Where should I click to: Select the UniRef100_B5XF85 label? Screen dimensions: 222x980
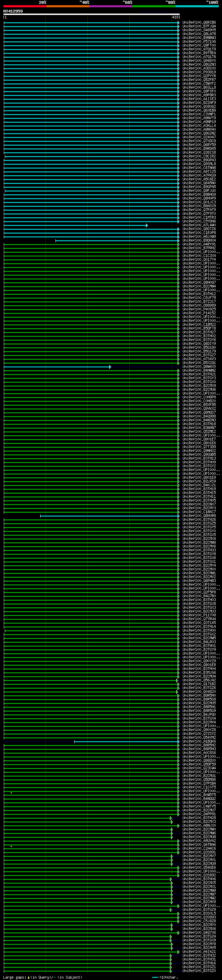point(199,405)
